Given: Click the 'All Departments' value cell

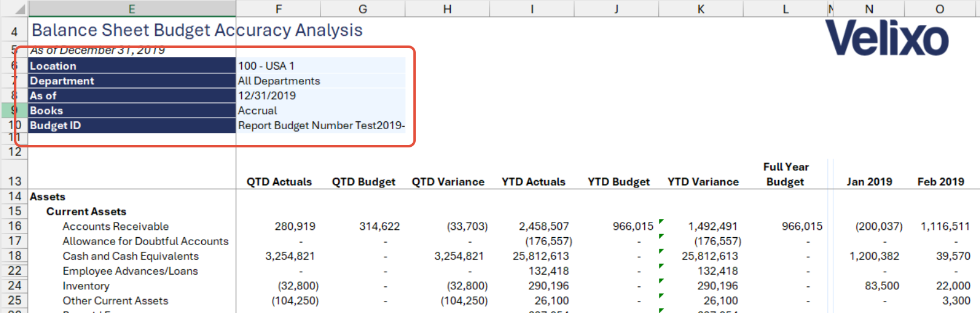Looking at the screenshot, I should point(279,81).
